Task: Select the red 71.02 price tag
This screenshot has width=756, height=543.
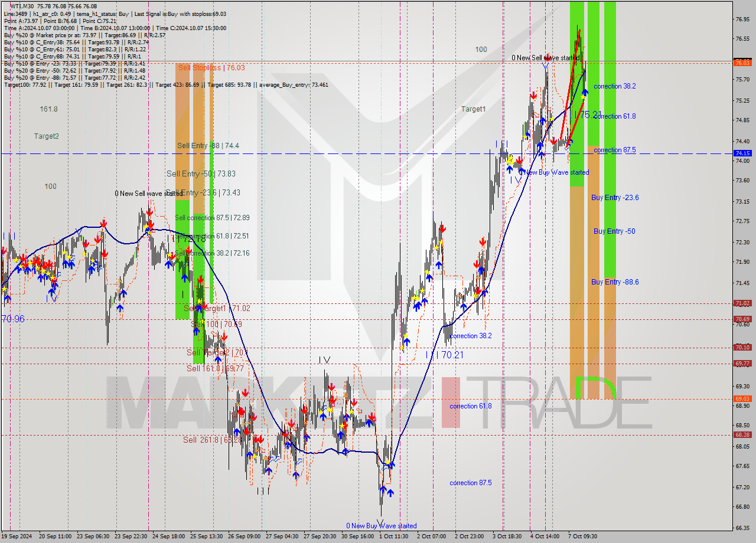Action: [x=742, y=303]
